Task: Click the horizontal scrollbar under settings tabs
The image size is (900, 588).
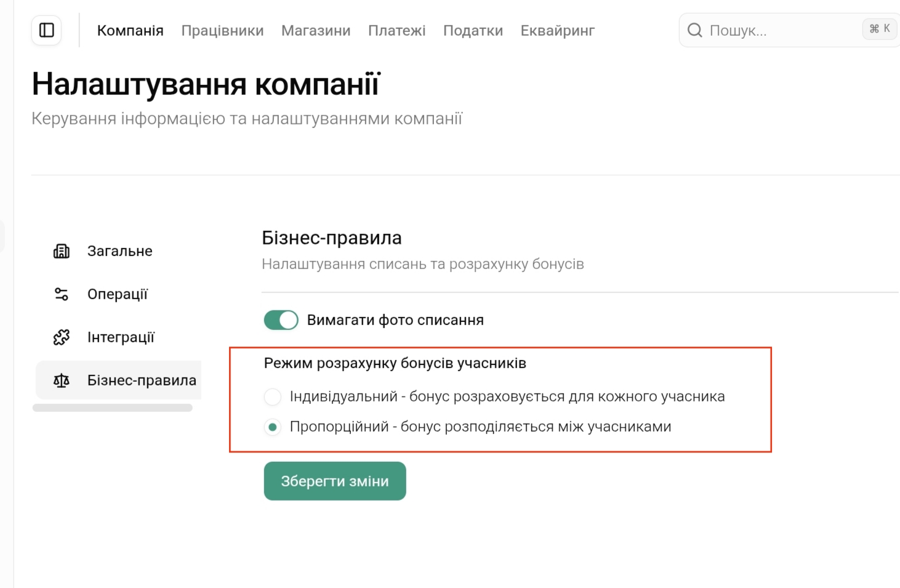Action: point(113,408)
